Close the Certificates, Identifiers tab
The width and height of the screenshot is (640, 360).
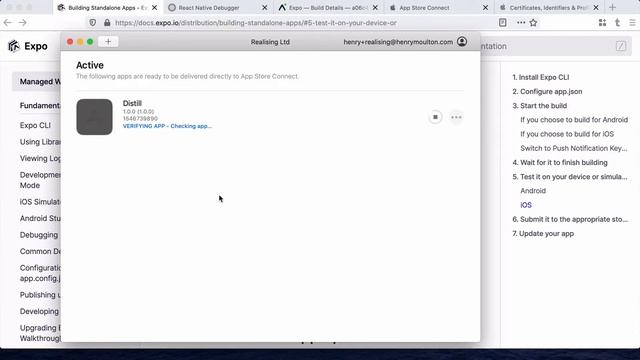click(596, 7)
